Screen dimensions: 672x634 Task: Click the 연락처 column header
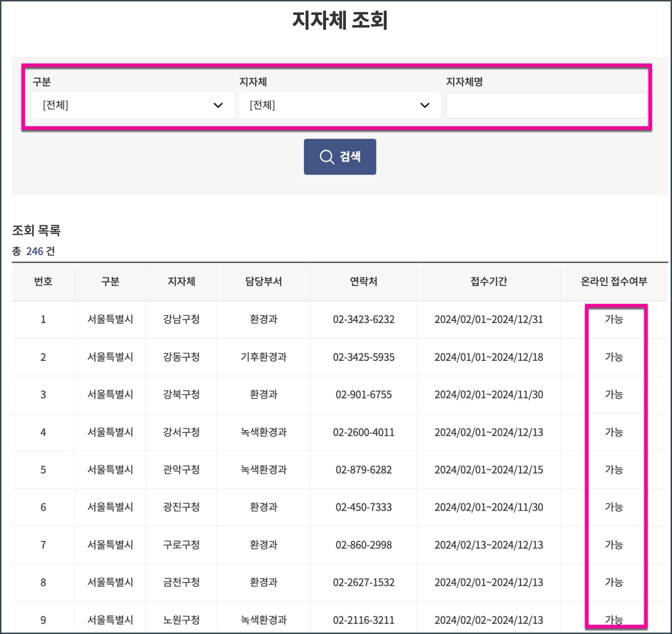363,282
